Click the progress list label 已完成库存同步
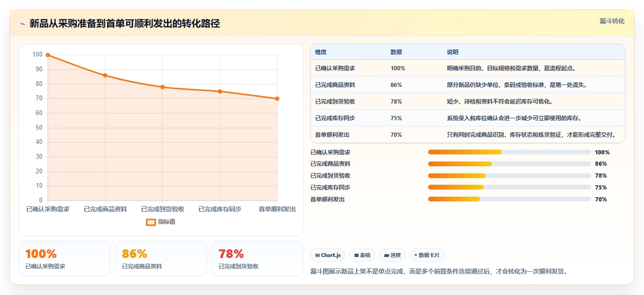This screenshot has width=644, height=295. 330,188
